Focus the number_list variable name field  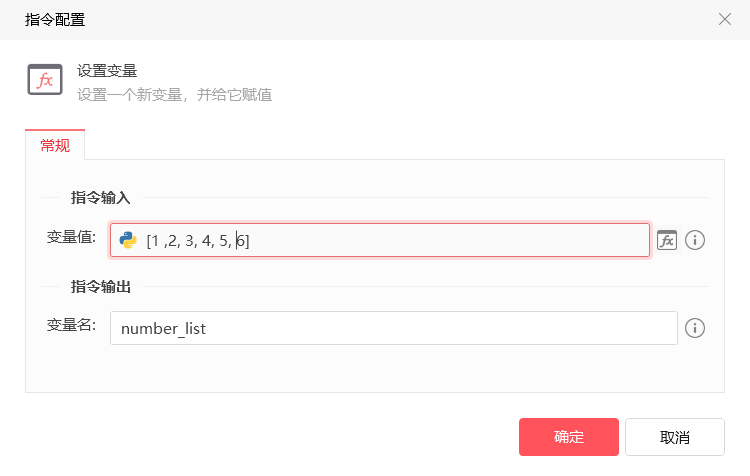(394, 328)
